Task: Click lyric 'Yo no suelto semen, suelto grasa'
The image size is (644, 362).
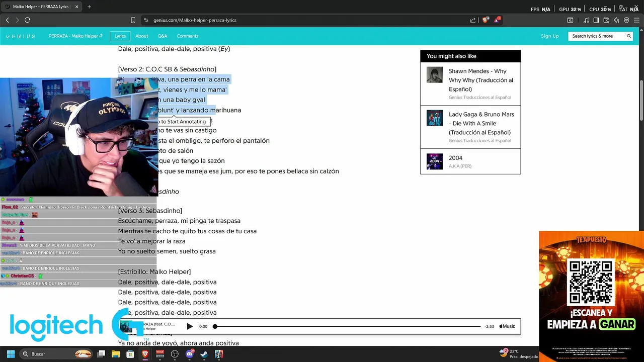Action: tap(167, 251)
